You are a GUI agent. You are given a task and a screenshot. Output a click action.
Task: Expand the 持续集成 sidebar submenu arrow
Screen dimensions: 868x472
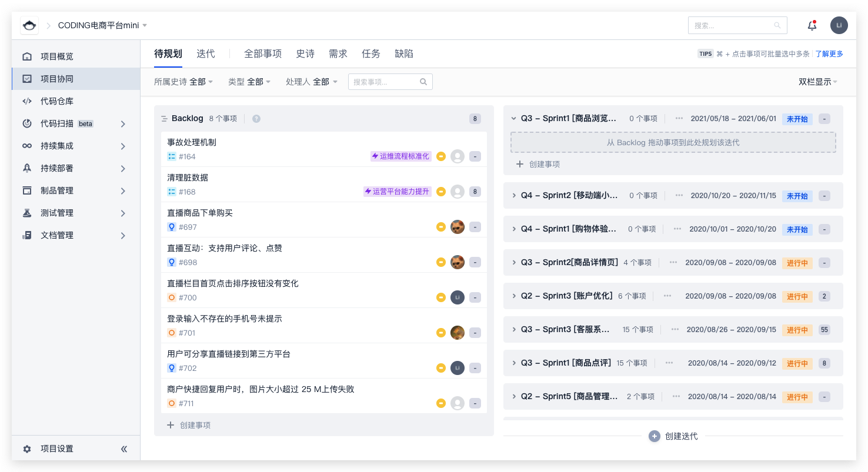(123, 146)
